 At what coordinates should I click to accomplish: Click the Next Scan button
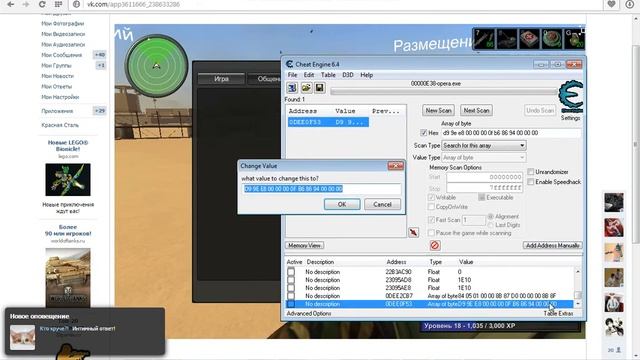[x=476, y=110]
